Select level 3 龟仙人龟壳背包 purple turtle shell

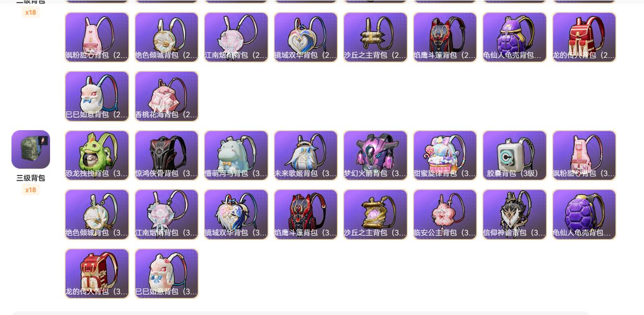click(584, 215)
